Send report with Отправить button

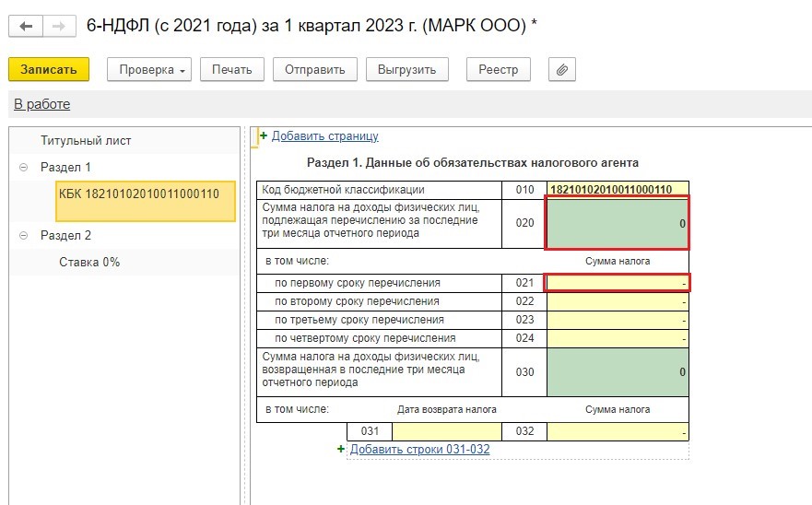point(314,69)
